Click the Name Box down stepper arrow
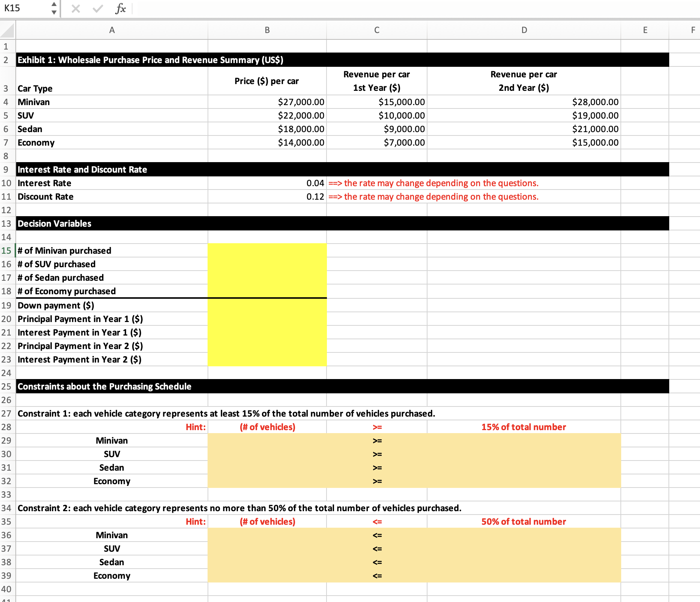The width and height of the screenshot is (700, 602). 54,12
